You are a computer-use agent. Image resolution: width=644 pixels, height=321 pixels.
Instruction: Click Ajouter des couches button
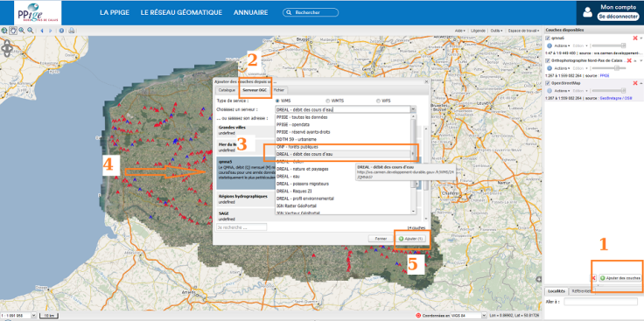[620, 278]
